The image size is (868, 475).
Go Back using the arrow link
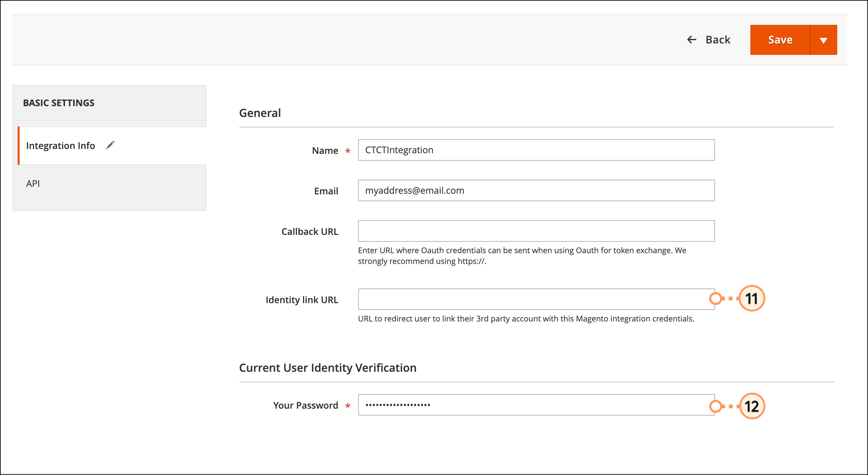point(709,40)
